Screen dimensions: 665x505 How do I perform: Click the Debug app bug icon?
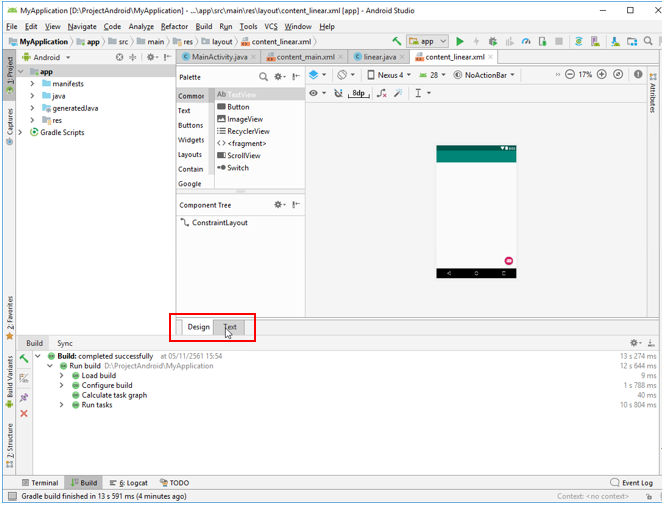pyautogui.click(x=492, y=41)
